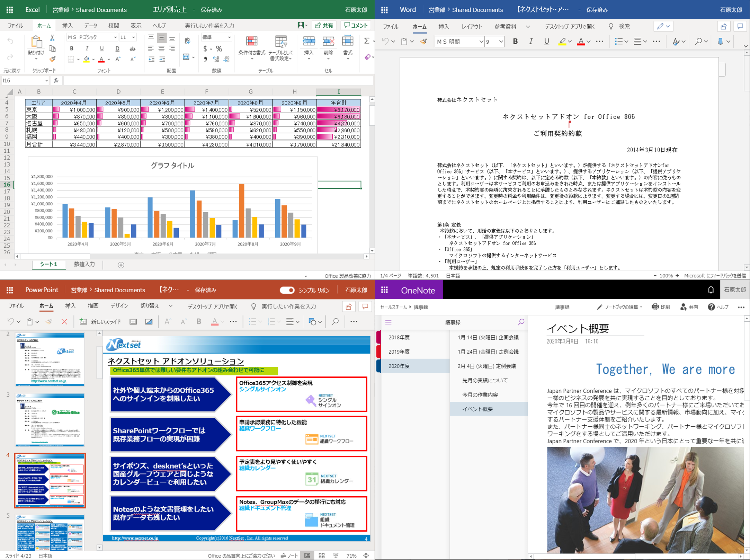Image resolution: width=750 pixels, height=560 pixels.
Task: Toggle italic in the Word toolbar
Action: pos(531,42)
